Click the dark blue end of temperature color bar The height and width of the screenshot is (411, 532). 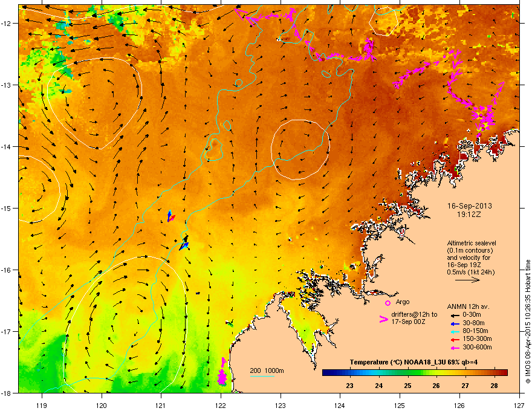(326, 373)
